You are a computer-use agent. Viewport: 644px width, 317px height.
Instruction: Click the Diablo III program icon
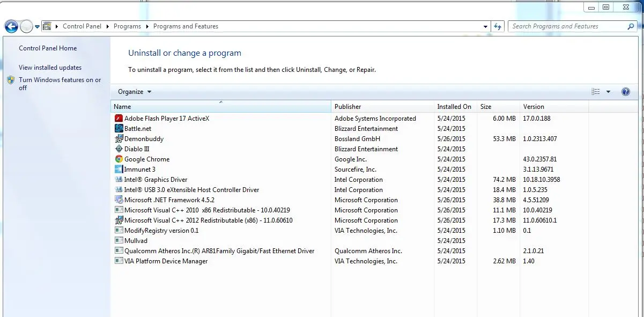point(119,149)
